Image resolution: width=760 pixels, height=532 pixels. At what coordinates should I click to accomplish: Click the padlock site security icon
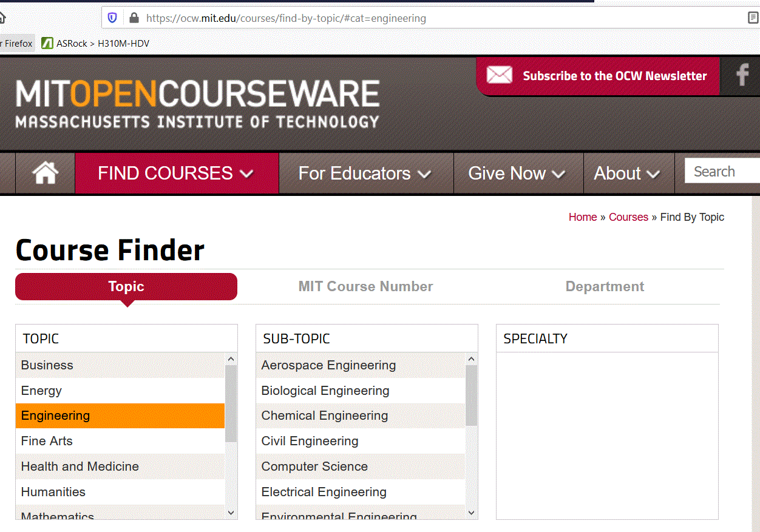tap(134, 18)
